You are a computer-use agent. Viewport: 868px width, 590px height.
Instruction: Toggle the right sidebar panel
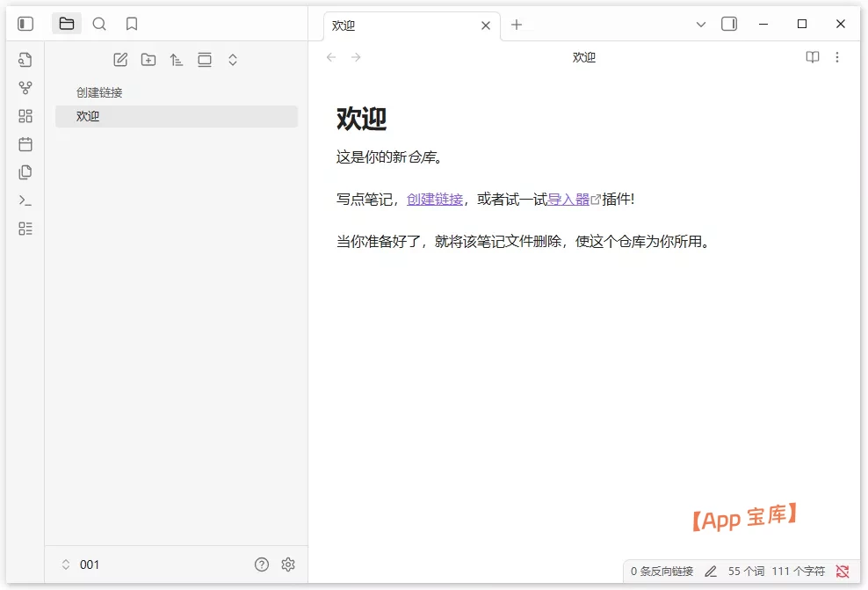click(x=729, y=24)
